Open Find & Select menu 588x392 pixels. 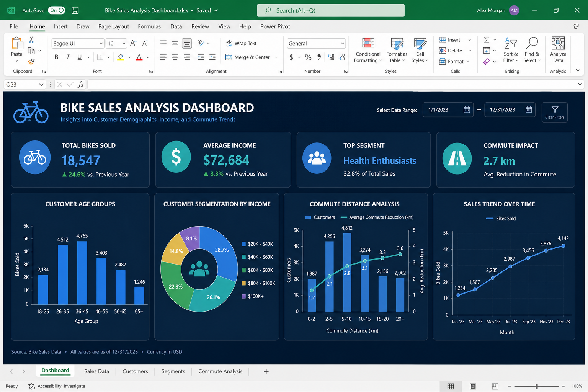pyautogui.click(x=532, y=50)
